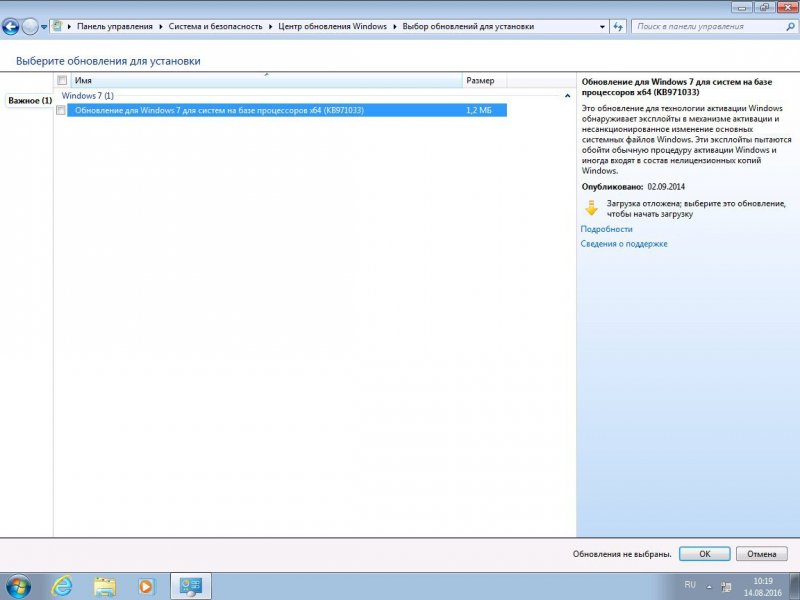
Task: Click the Control Panel icon in address bar
Action: (x=57, y=26)
